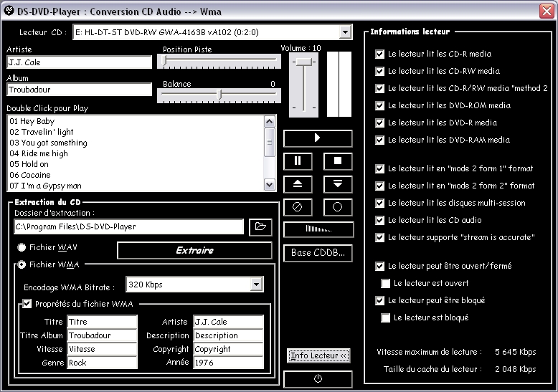Click the Balance slider
Screen dimensions: 558x392
click(219, 94)
